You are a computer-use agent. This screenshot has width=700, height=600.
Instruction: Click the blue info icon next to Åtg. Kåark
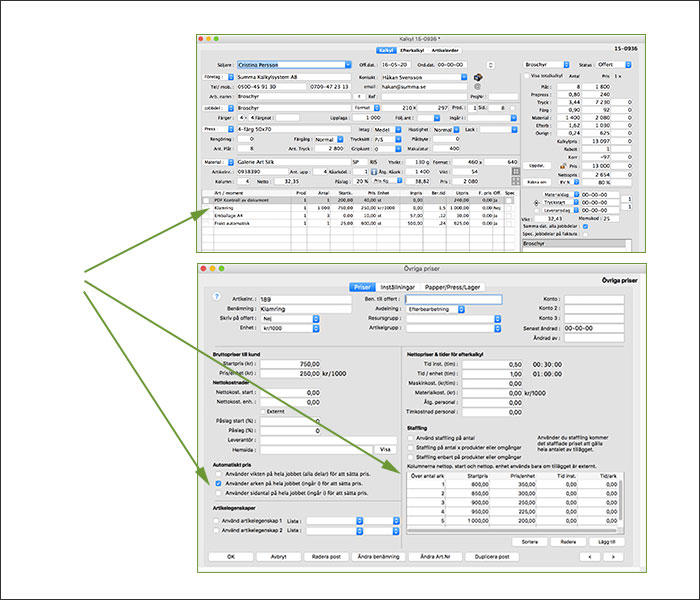[x=374, y=172]
